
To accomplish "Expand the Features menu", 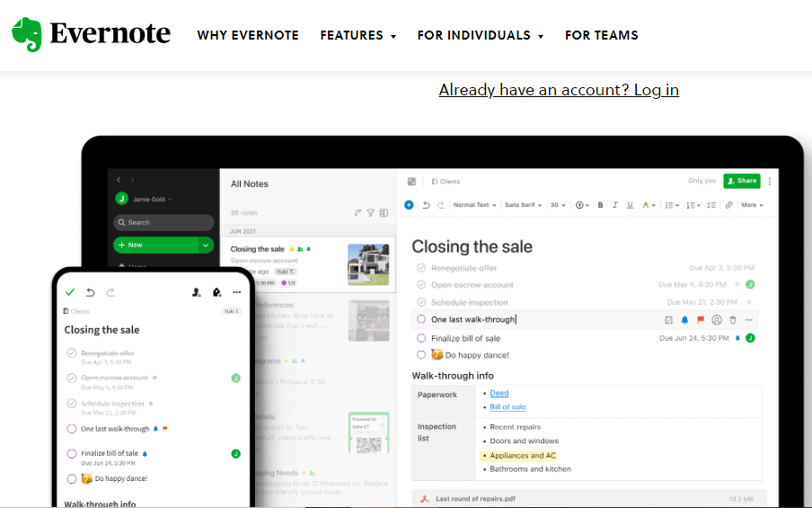I will (x=357, y=35).
